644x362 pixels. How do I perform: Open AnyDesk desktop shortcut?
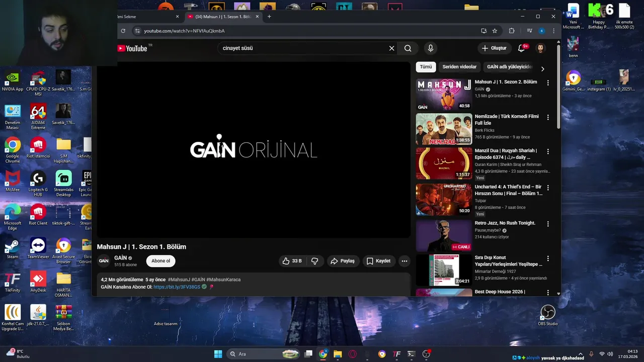coord(38,283)
